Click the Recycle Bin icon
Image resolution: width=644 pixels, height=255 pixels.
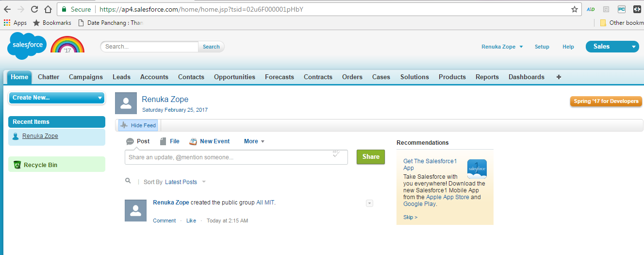(17, 165)
